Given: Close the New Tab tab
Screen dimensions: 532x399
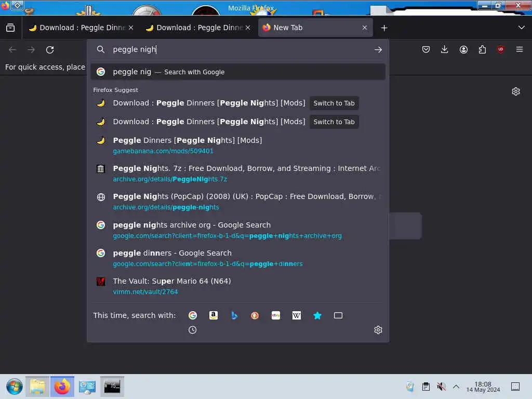Looking at the screenshot, I should tap(365, 28).
